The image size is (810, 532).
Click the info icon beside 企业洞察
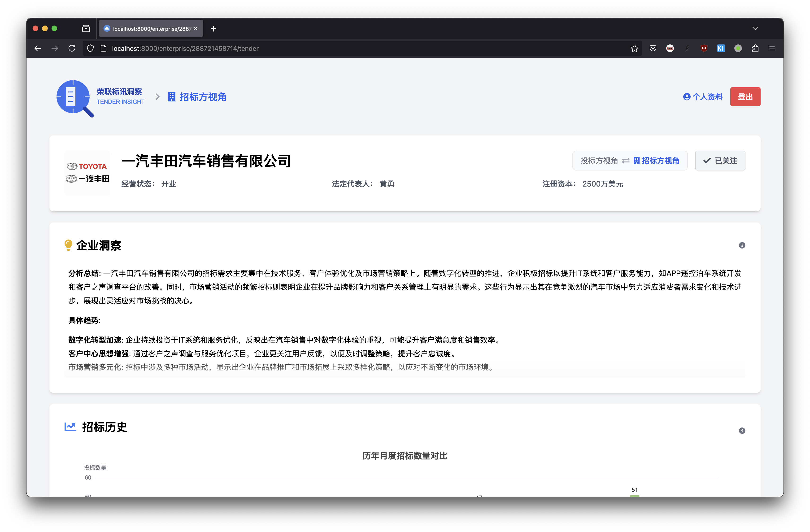[x=742, y=245]
